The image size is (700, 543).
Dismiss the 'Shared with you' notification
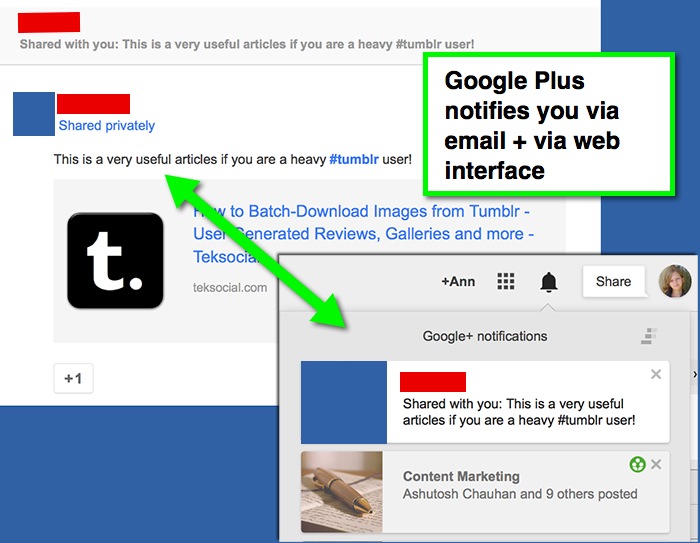pyautogui.click(x=656, y=374)
